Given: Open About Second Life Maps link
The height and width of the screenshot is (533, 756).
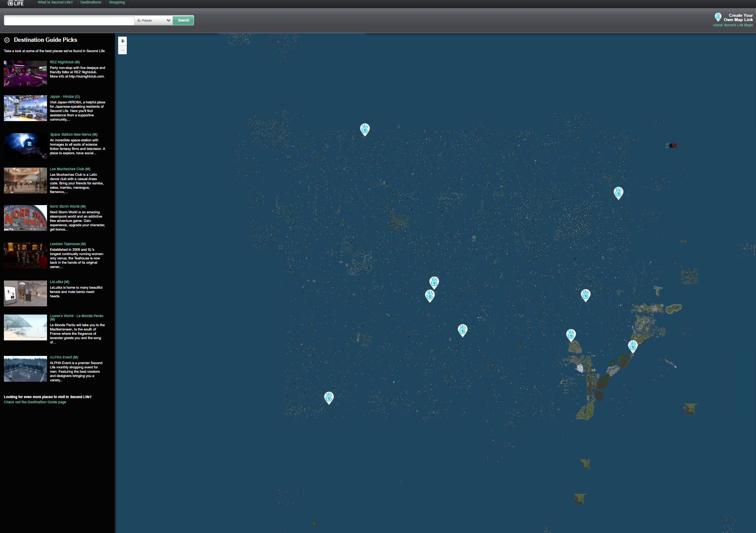Looking at the screenshot, I should (733, 25).
